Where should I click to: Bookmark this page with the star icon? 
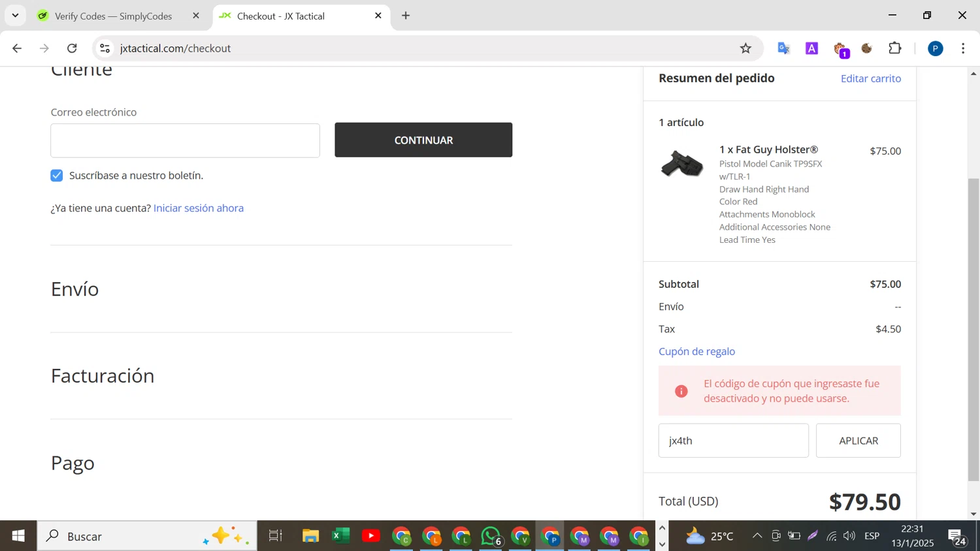[745, 48]
